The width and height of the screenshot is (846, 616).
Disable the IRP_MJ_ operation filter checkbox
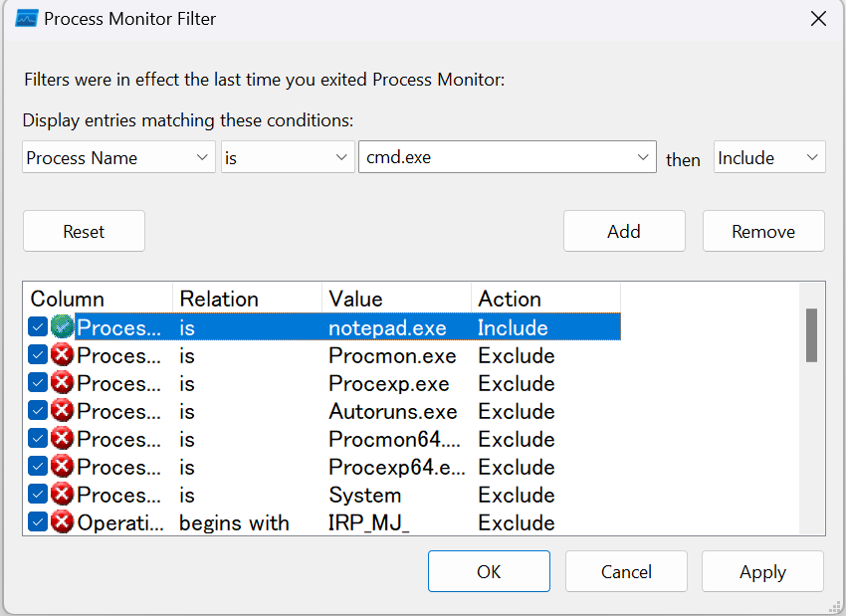pos(38,522)
